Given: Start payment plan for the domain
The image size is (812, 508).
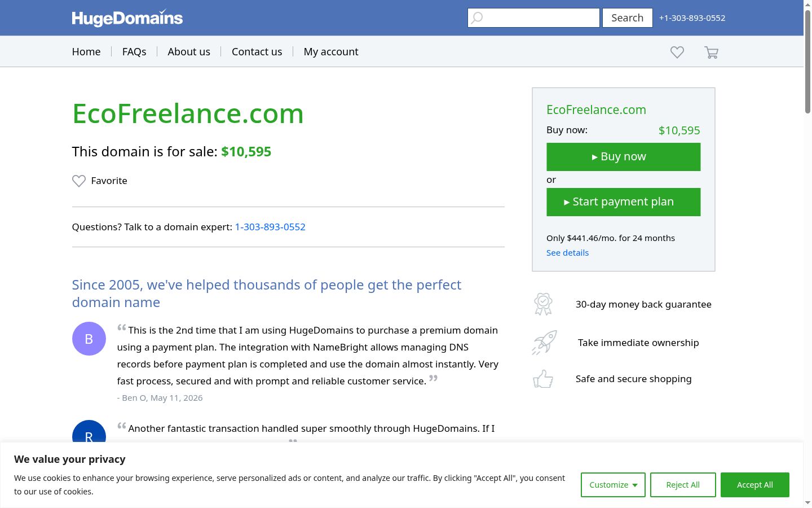Looking at the screenshot, I should point(624,202).
